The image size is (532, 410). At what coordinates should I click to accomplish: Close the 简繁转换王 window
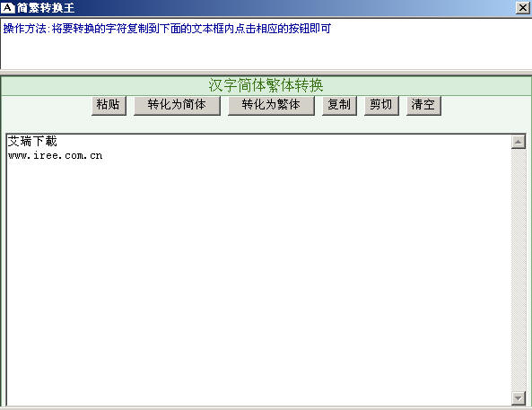(523, 7)
